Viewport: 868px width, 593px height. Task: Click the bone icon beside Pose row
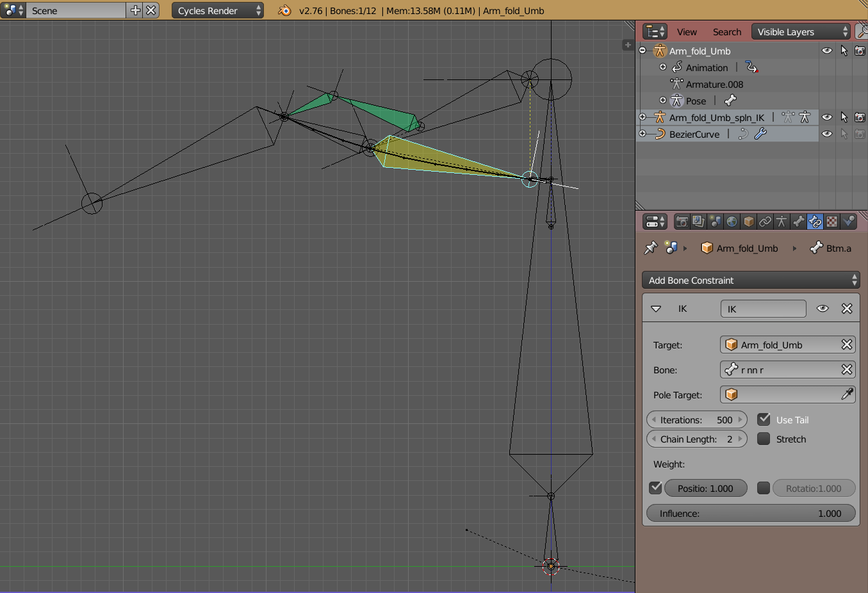coord(730,101)
